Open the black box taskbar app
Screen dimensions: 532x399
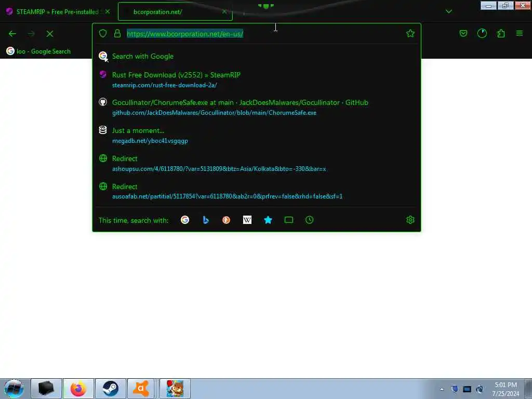click(46, 389)
